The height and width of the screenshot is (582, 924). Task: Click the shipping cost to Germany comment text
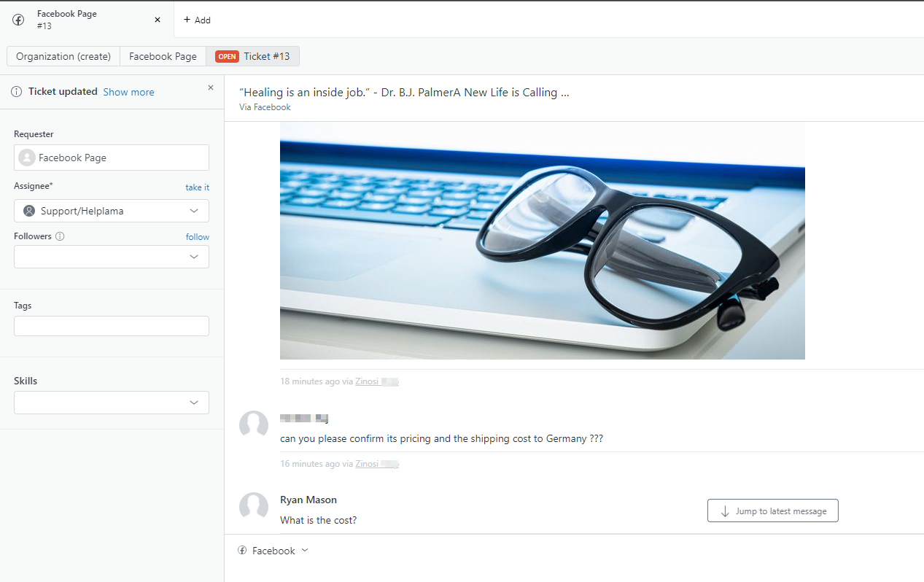coord(441,439)
